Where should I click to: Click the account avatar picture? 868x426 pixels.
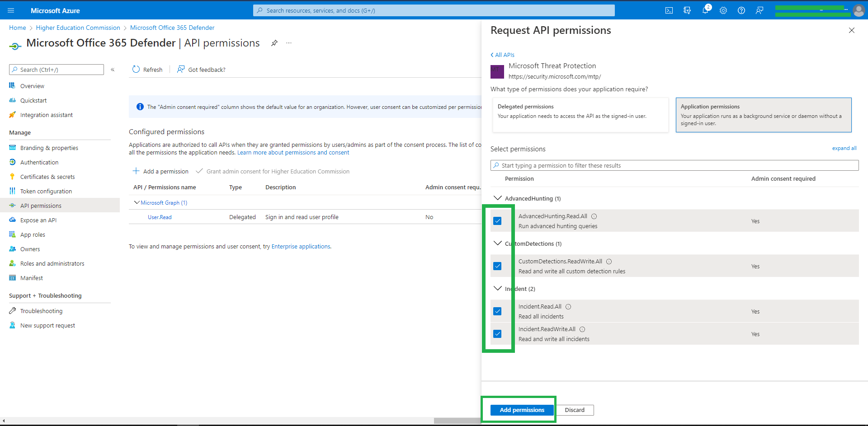click(859, 10)
